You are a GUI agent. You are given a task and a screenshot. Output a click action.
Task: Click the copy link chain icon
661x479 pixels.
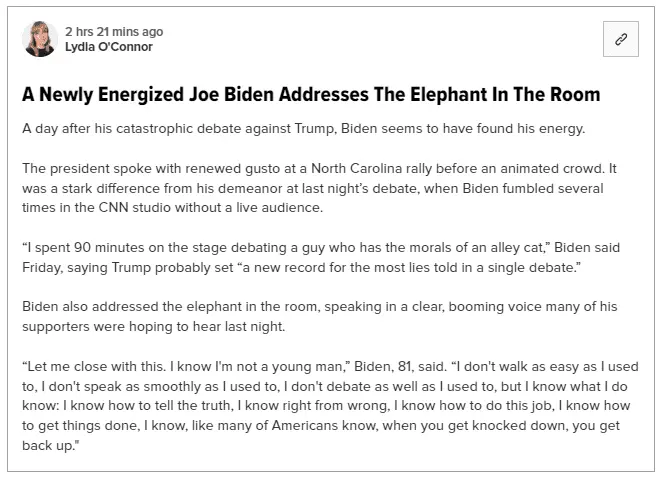620,40
